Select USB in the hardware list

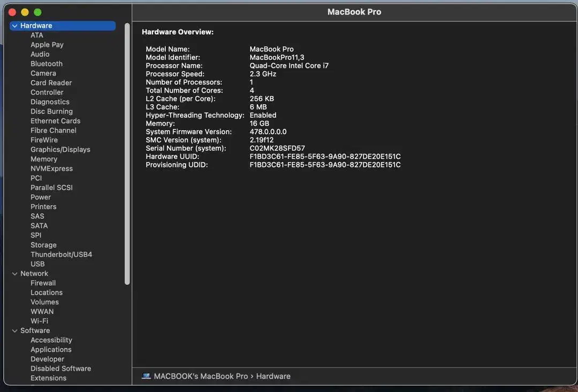[37, 264]
